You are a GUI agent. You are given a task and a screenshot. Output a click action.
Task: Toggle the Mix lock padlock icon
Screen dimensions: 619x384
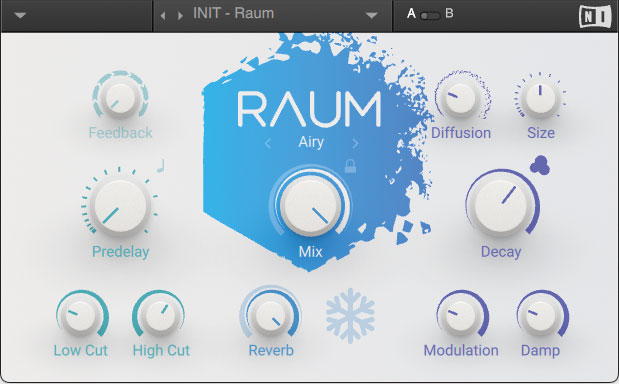point(350,166)
